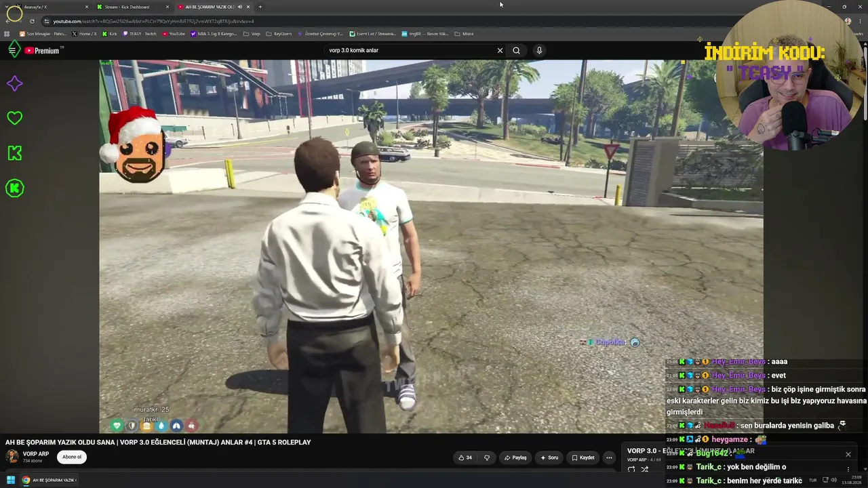
Task: Close the YouTube video tab
Action: (x=248, y=7)
